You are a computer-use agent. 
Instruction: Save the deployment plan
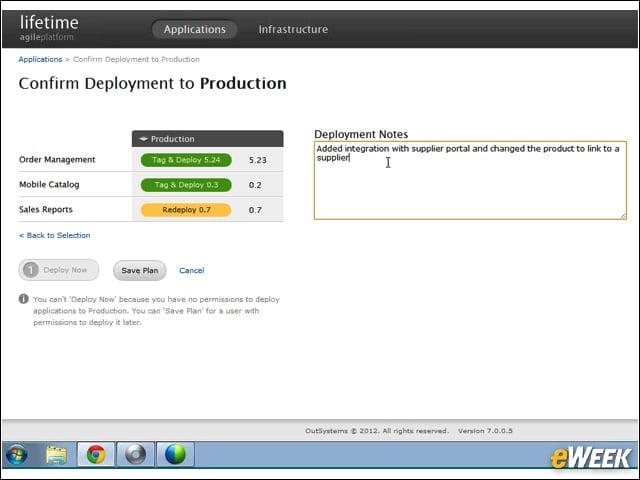point(140,270)
